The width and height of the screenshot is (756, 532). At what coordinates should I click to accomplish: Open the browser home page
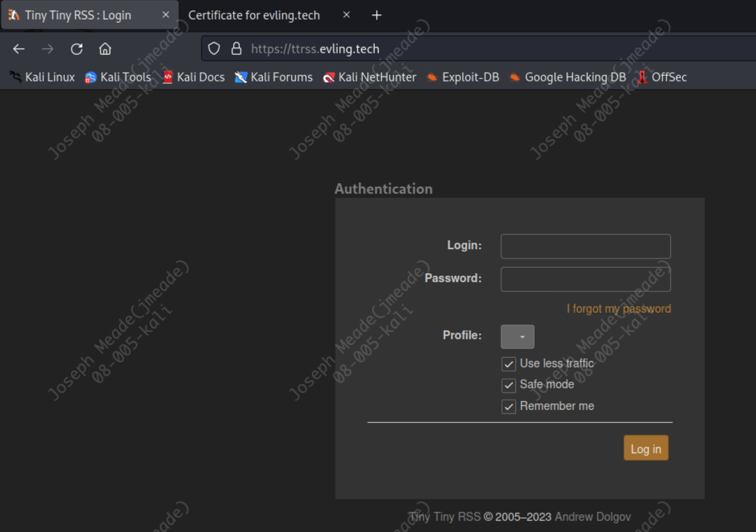[105, 49]
